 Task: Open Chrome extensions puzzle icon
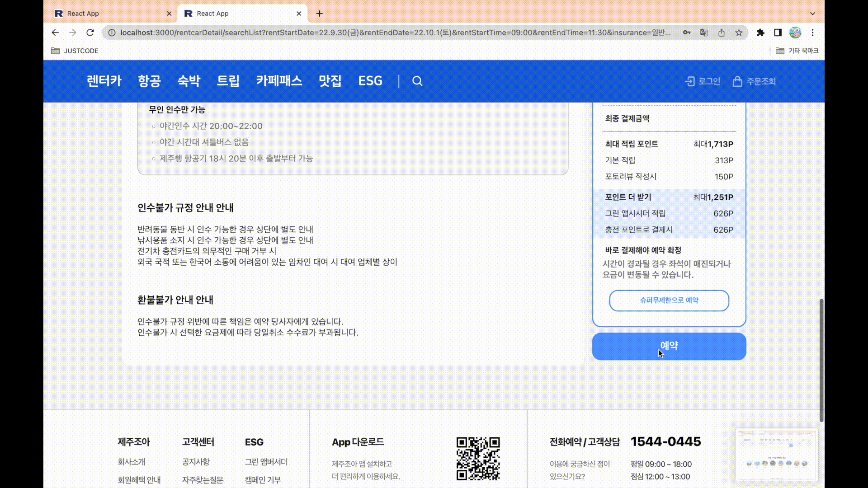click(x=760, y=33)
